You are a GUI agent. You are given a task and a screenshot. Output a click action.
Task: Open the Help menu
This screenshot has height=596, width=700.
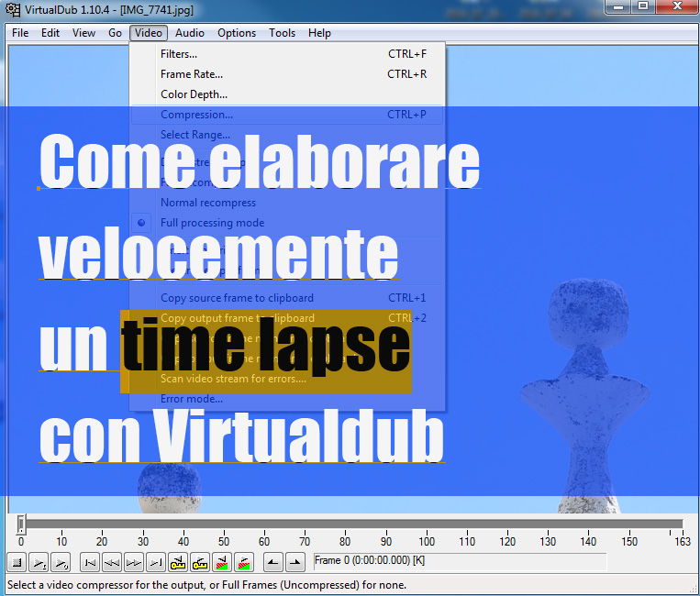319,33
